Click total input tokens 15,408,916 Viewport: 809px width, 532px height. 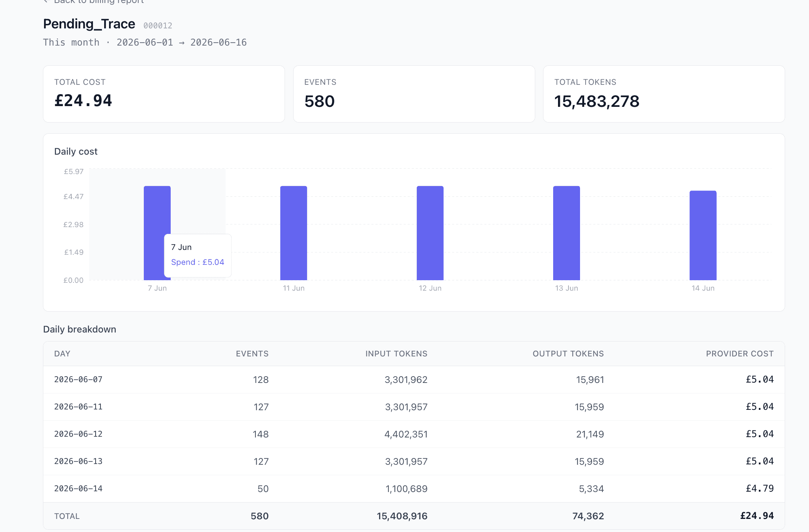click(x=402, y=516)
